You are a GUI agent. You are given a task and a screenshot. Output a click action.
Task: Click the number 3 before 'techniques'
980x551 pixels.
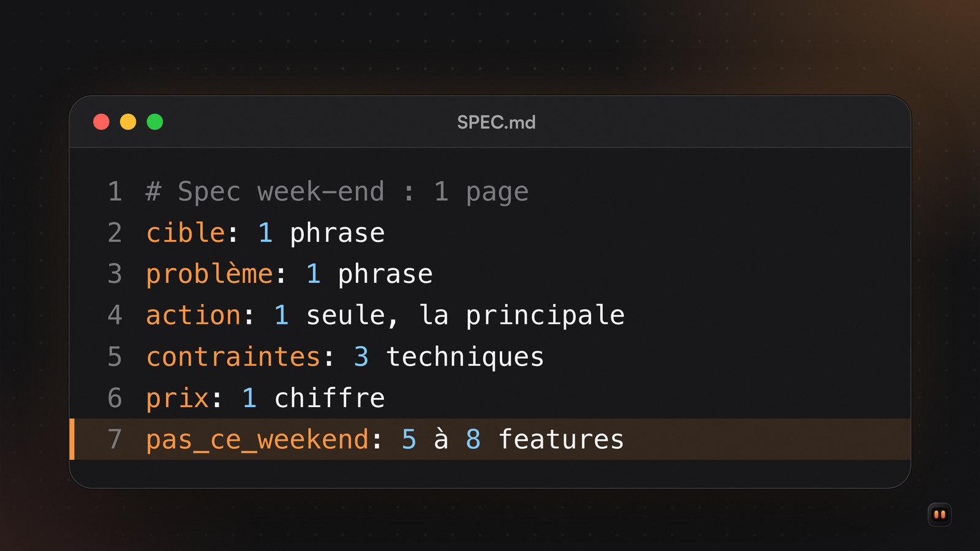tap(361, 356)
